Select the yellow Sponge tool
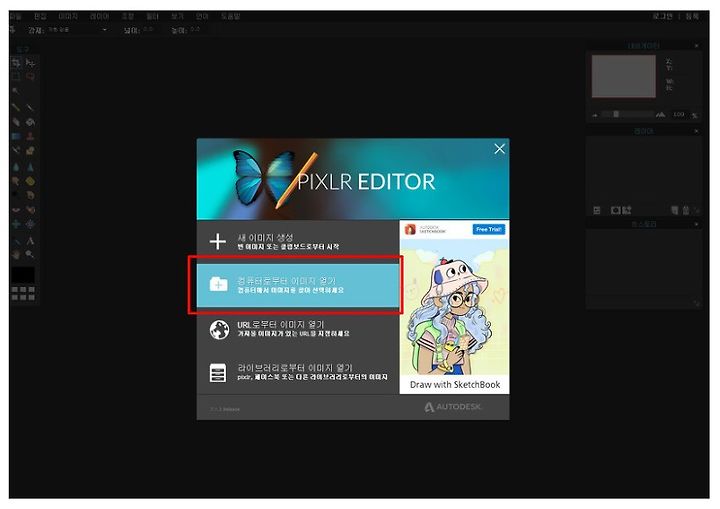 tap(30, 181)
